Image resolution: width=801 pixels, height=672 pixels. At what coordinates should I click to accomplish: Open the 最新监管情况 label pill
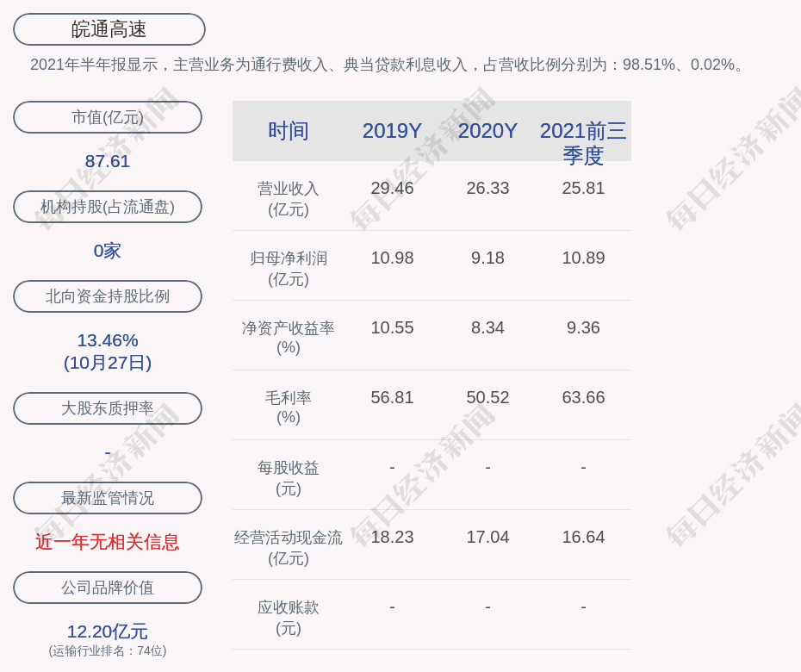coord(108,498)
